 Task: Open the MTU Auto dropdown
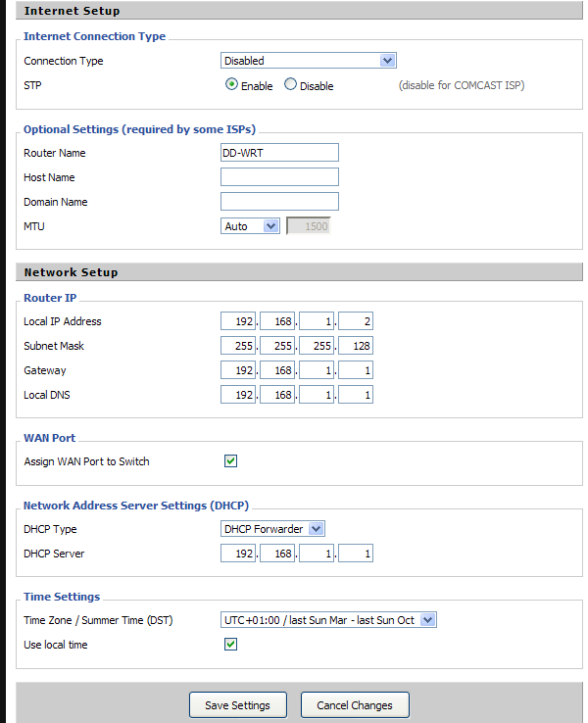coord(250,226)
